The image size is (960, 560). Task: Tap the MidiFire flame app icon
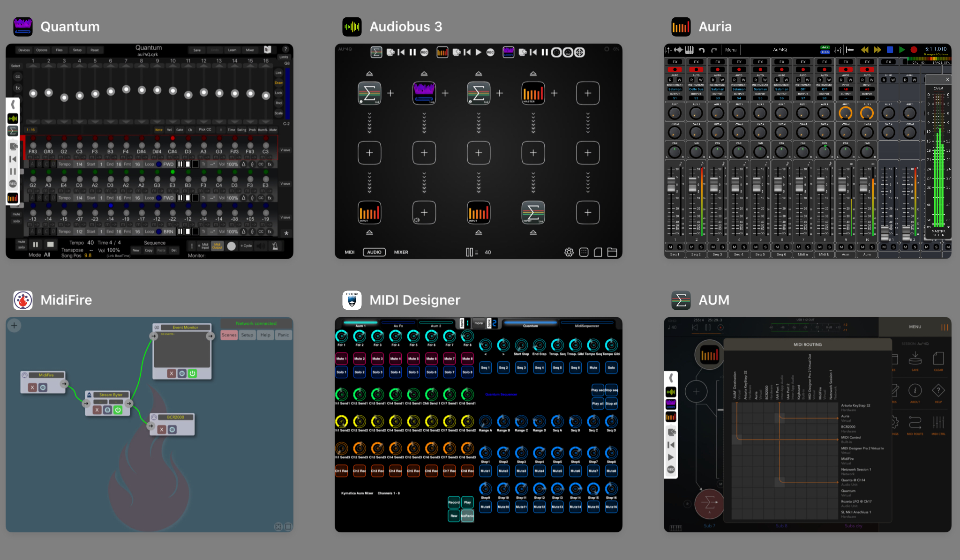click(x=23, y=300)
